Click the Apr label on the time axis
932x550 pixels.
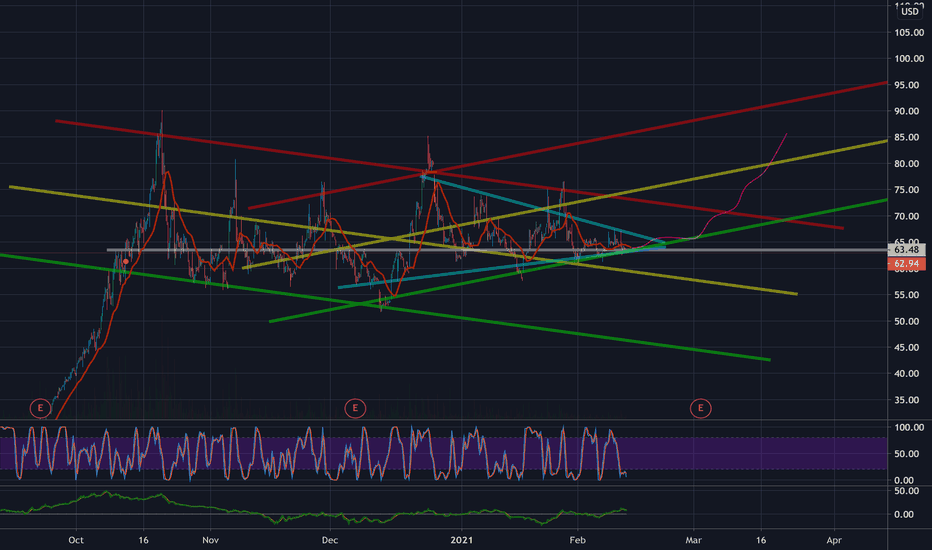coord(835,540)
